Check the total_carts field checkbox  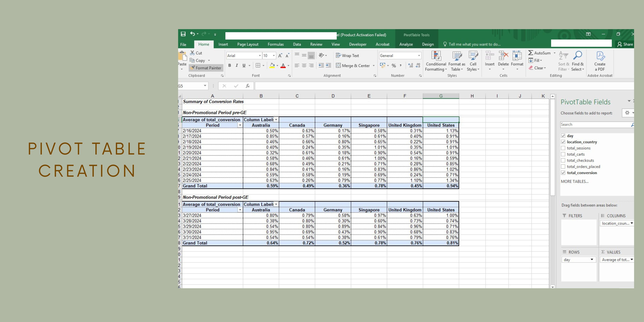563,154
